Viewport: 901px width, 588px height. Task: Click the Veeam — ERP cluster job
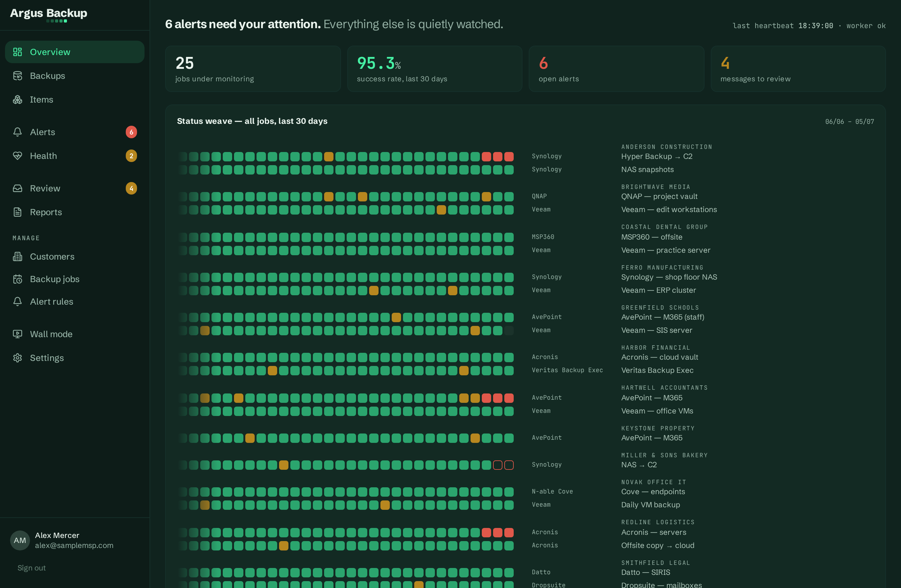coord(658,290)
